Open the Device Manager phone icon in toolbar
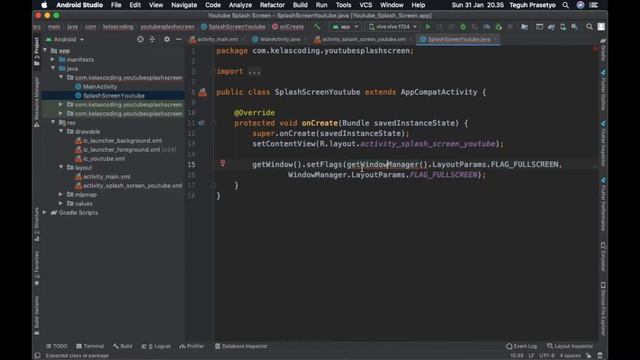This screenshot has width=640, height=360. pos(563,27)
